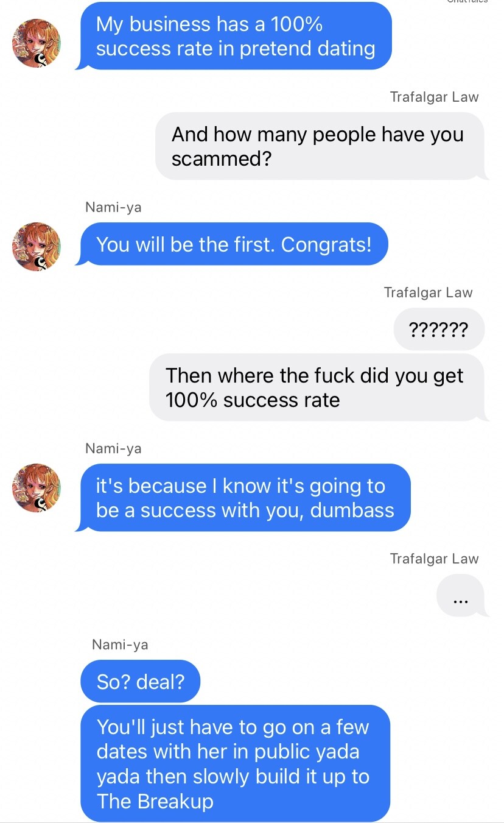Click the "So? deal?" message bubble
The width and height of the screenshot is (504, 823).
(x=141, y=681)
